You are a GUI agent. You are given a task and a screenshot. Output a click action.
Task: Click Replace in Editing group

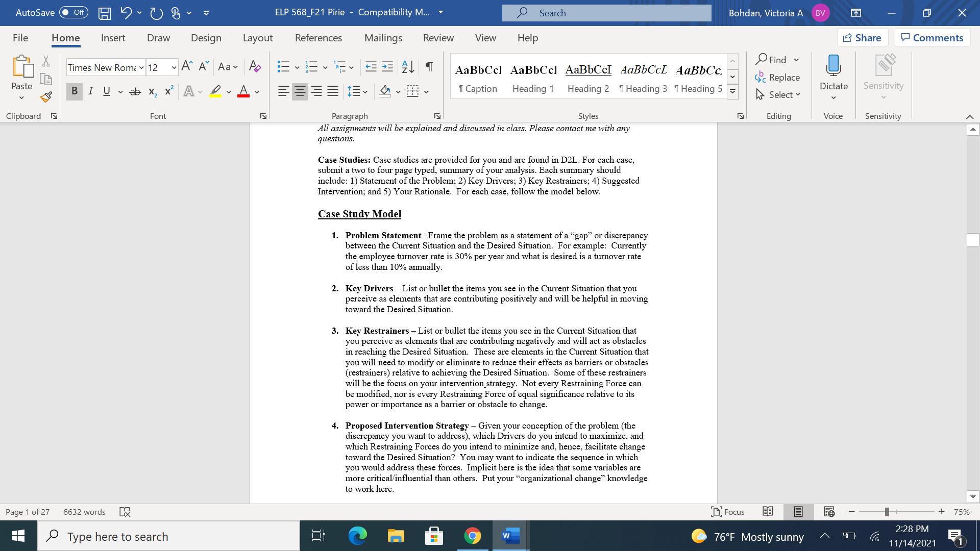pyautogui.click(x=777, y=77)
